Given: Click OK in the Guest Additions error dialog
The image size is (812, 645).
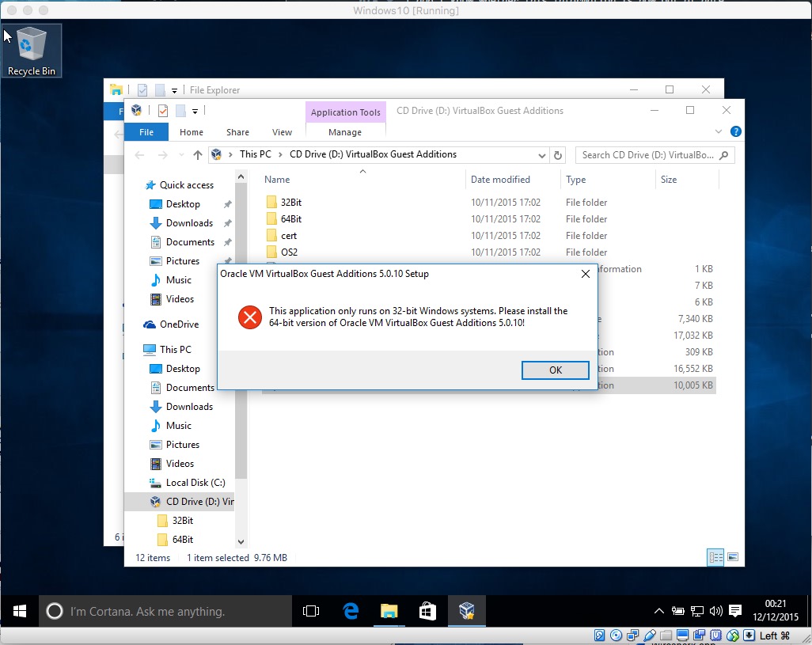Looking at the screenshot, I should 555,370.
